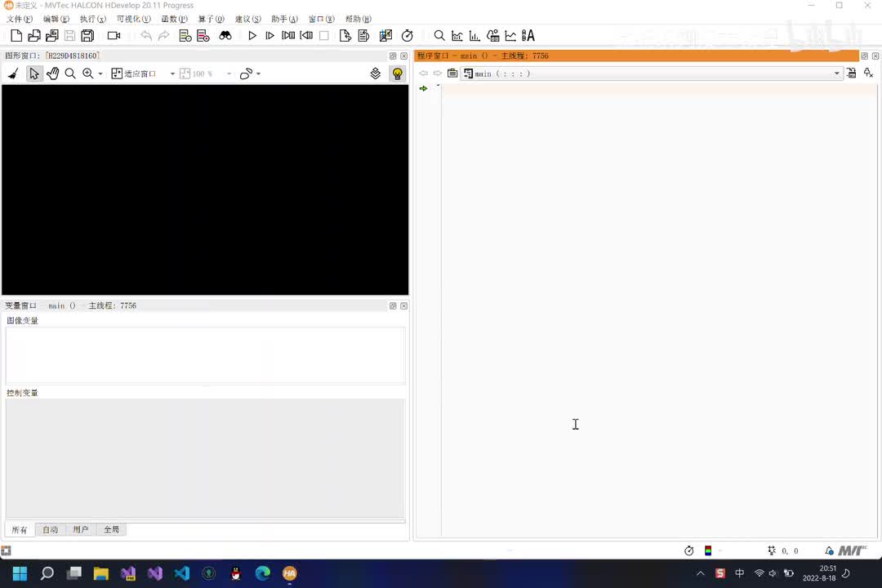Click the procedure clipboard icon in program window
The height and width of the screenshot is (588, 882).
[x=452, y=73]
